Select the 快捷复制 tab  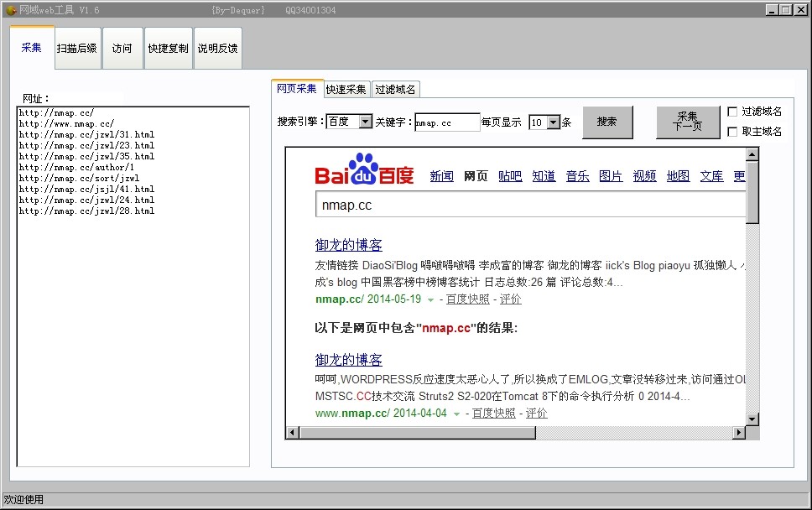point(169,48)
